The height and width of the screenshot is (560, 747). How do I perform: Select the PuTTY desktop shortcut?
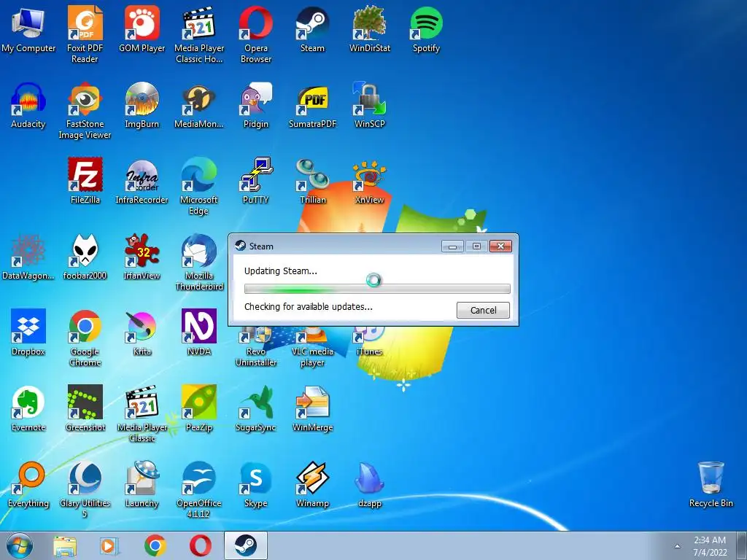[256, 182]
